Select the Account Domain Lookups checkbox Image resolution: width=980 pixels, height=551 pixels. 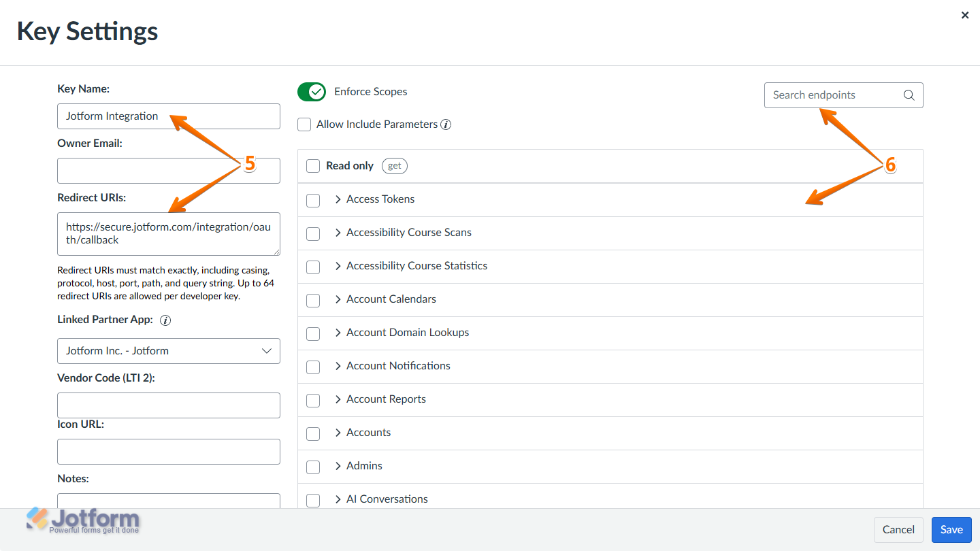pos(313,333)
